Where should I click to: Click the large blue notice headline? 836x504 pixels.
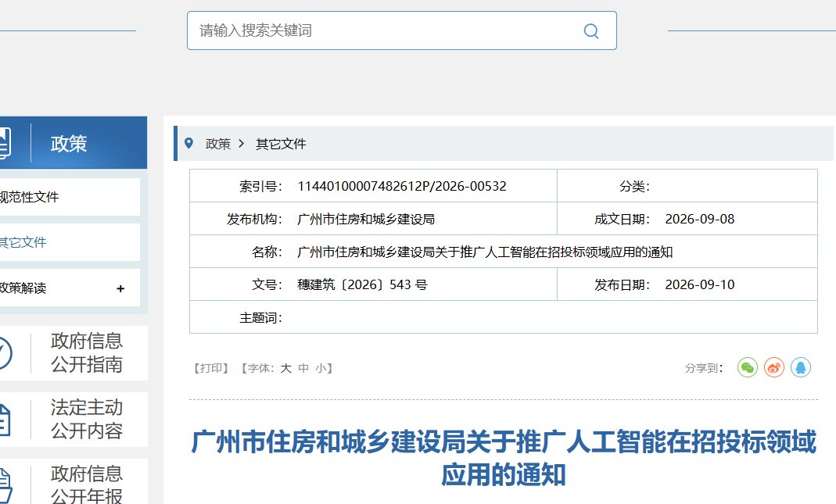click(x=504, y=458)
